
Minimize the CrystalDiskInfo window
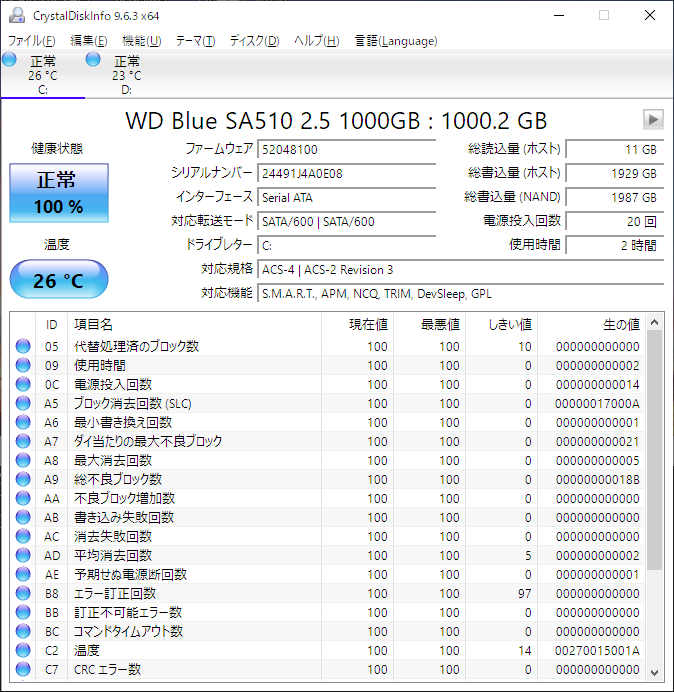[x=559, y=15]
